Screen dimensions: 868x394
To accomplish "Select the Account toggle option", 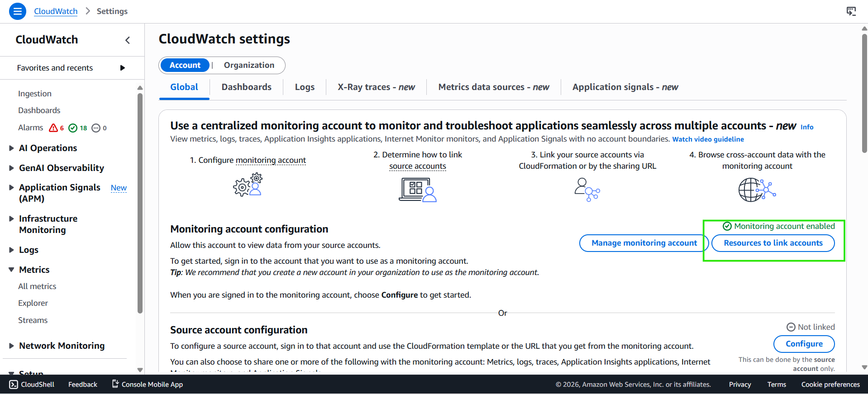I will (x=185, y=65).
